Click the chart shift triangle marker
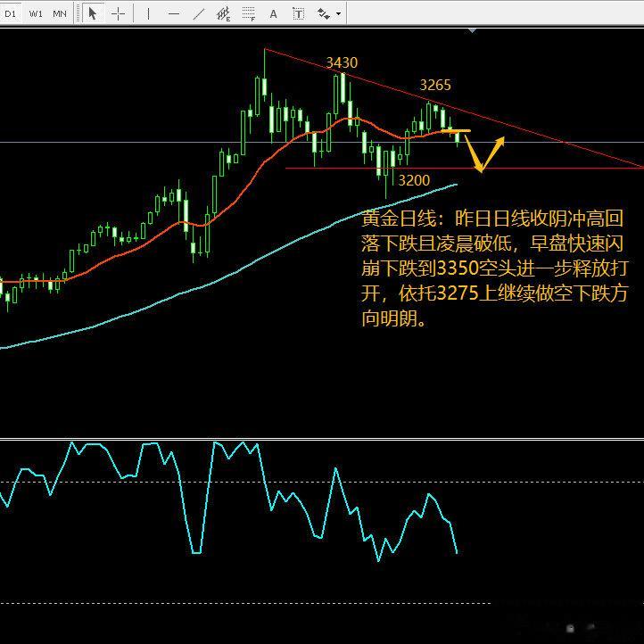This screenshot has height=644, width=644. tap(473, 31)
